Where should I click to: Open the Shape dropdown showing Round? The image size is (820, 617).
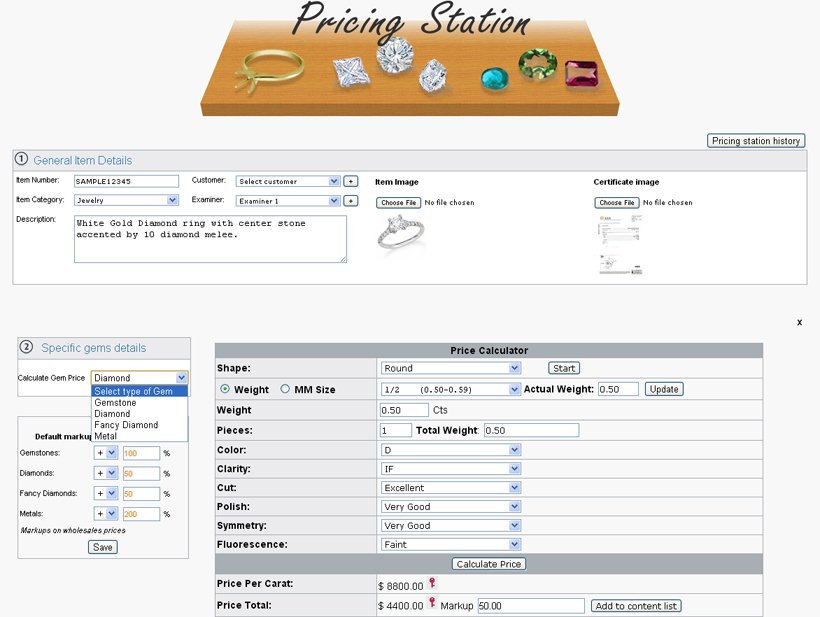(x=451, y=368)
